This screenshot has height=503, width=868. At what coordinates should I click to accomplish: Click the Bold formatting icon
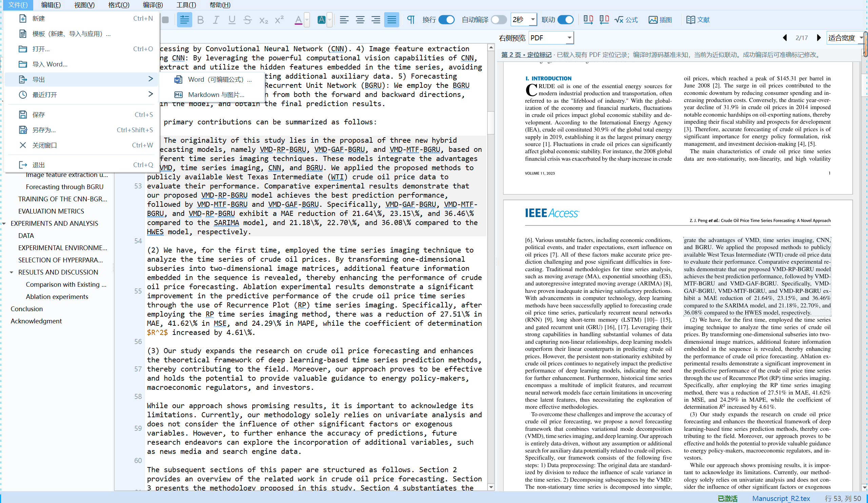tap(200, 20)
